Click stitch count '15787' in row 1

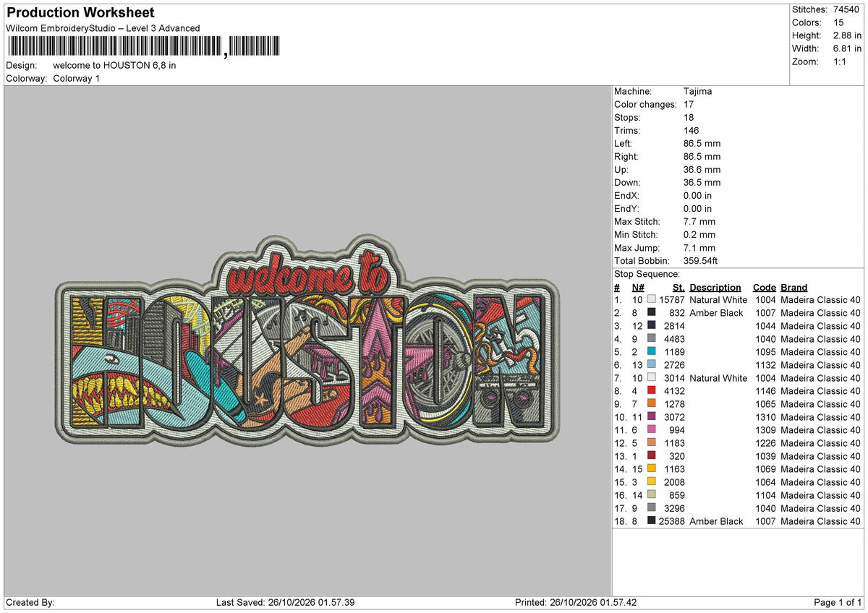point(672,299)
